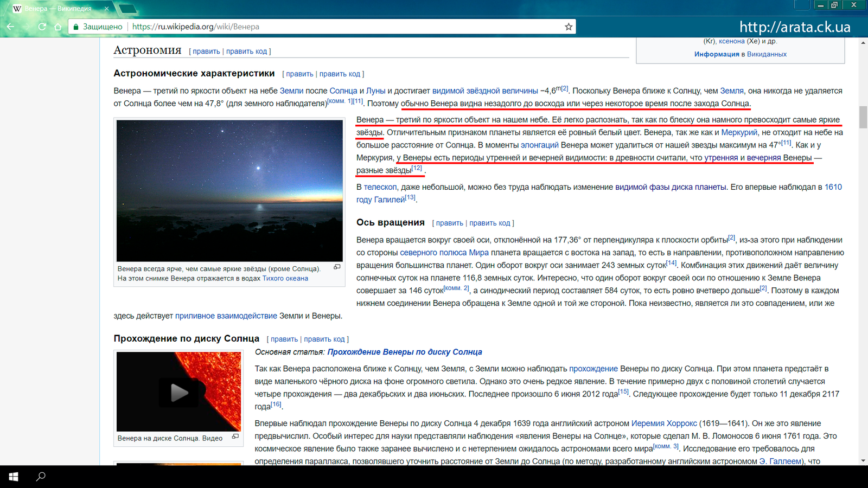The image size is (868, 488).
Task: Play the Venus transit video
Action: pyautogui.click(x=180, y=392)
